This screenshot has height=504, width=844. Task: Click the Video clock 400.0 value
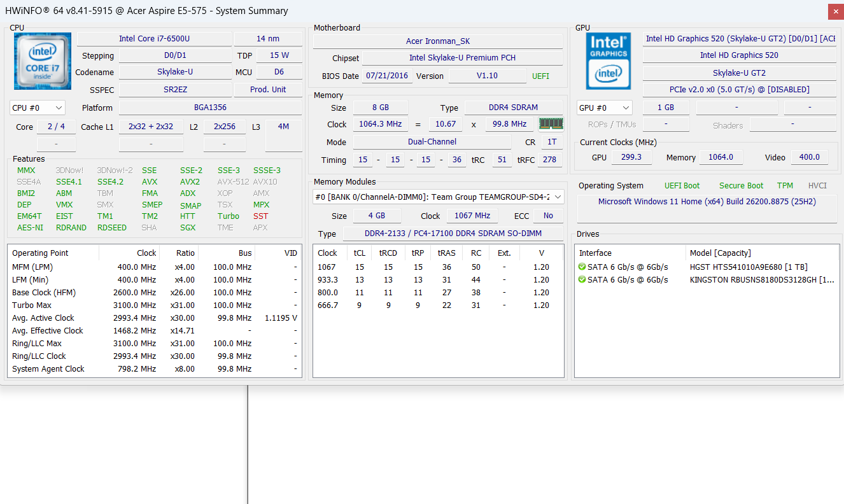[810, 157]
